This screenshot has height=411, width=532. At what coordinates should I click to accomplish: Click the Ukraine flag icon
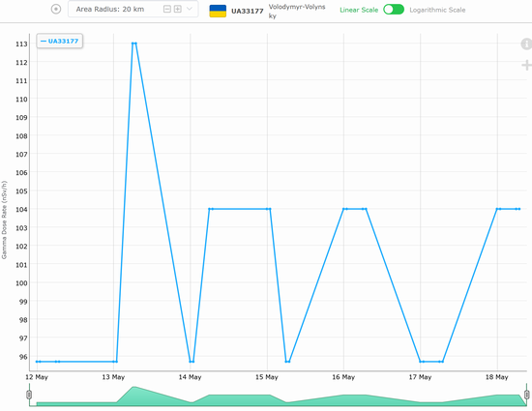(218, 12)
